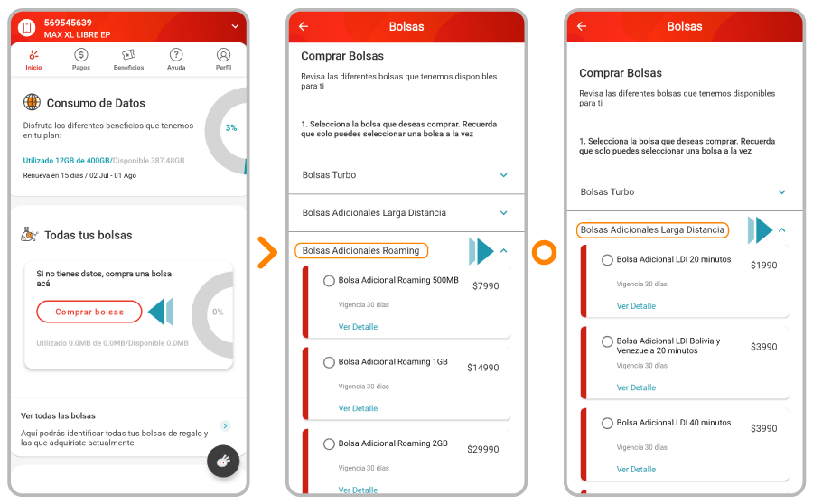Expand Bolsas Turbo section in the middle screen
The image size is (813, 504).
(x=503, y=175)
